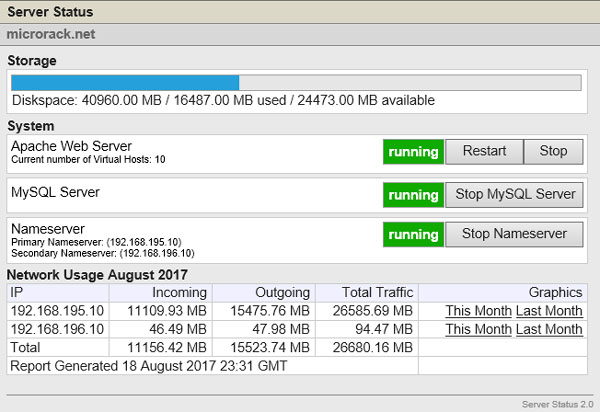Restart the Apache Web Server
This screenshot has width=600, height=412.
coord(484,151)
